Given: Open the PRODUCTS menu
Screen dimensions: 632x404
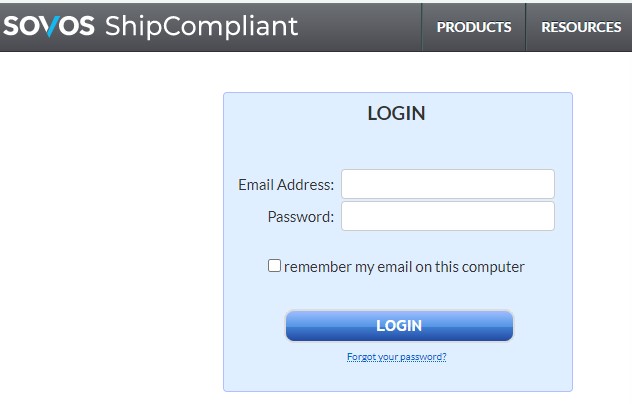Looking at the screenshot, I should point(474,27).
